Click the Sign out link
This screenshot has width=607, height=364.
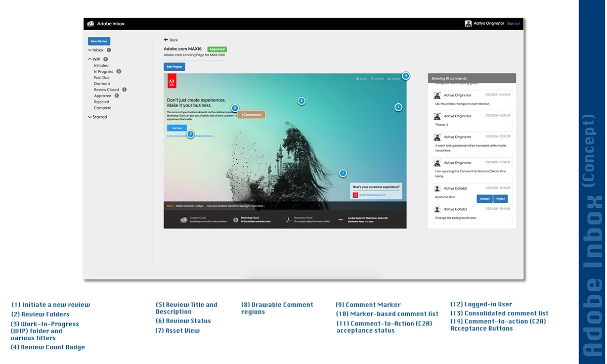(513, 24)
